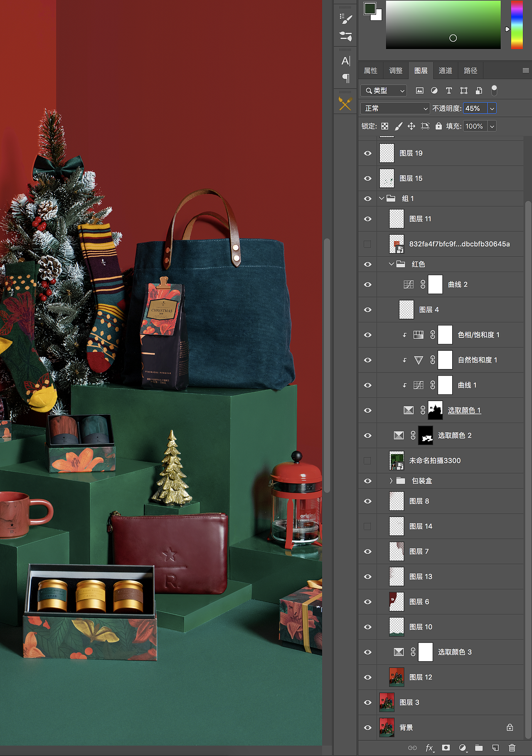Viewport: 532px width, 756px height.
Task: Open the 填充 slider dropdown arrow
Action: pos(492,126)
